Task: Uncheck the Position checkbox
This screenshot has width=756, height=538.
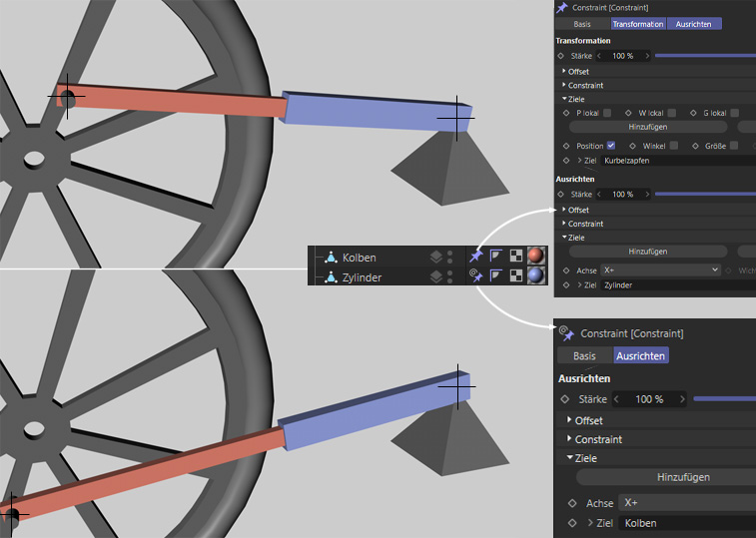Action: pyautogui.click(x=611, y=145)
